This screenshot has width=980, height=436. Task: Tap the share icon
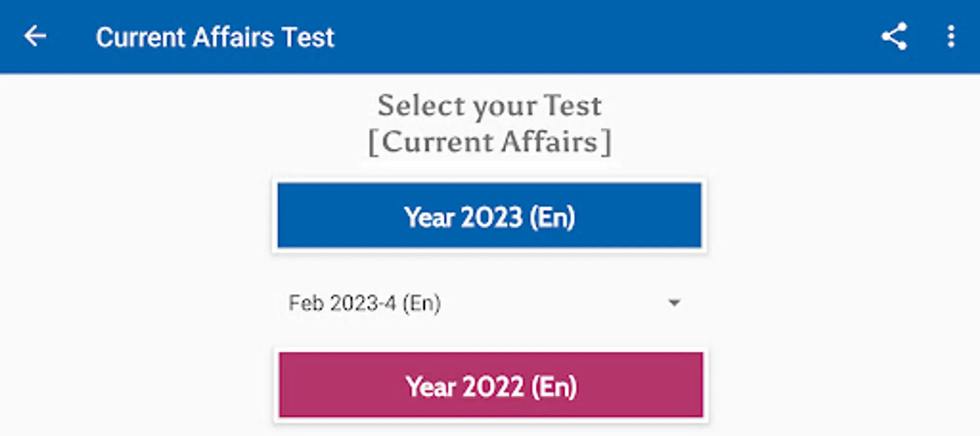point(894,36)
